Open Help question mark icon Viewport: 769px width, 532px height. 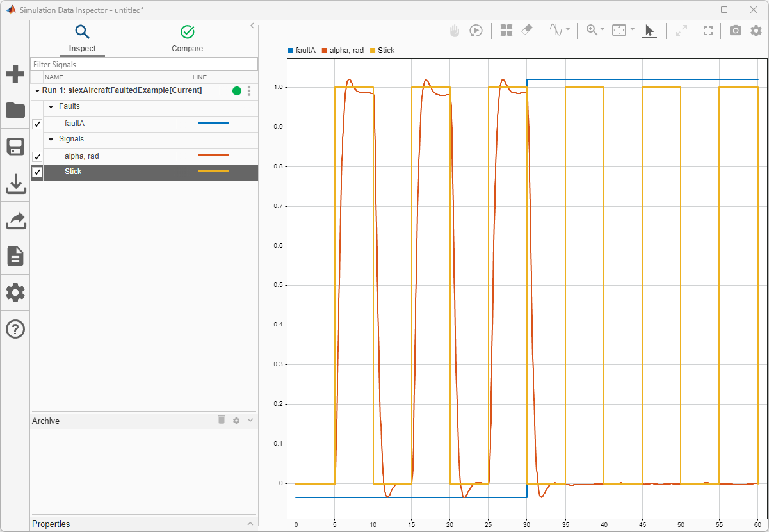tap(15, 329)
